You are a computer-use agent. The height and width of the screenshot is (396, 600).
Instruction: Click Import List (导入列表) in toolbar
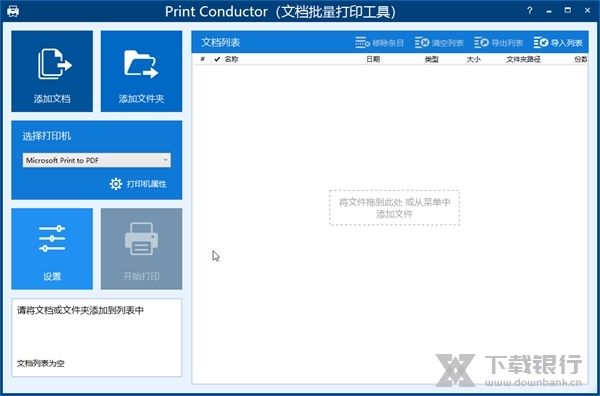click(x=558, y=42)
